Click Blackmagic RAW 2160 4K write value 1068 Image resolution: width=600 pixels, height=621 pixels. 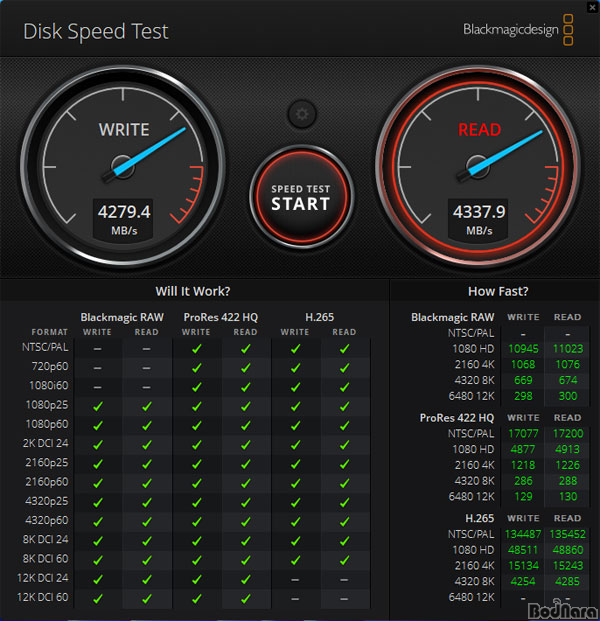(x=523, y=364)
